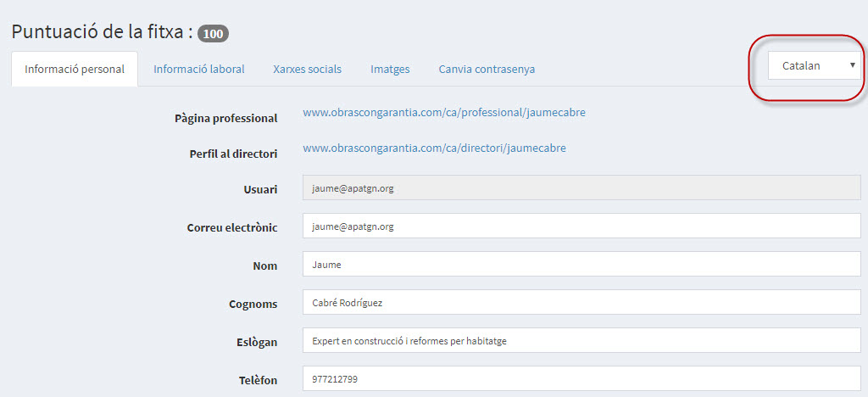The height and width of the screenshot is (397, 868).
Task: Click the Telèfon field showing 977212799
Action: tap(581, 379)
